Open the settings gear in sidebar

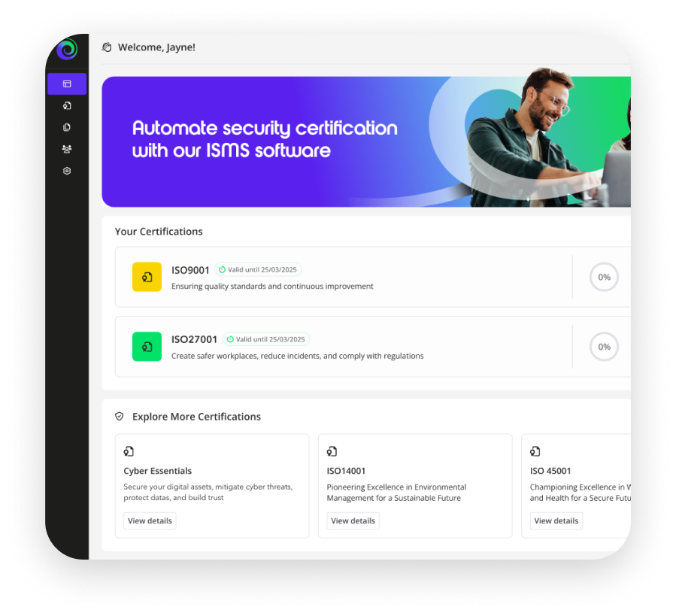67,171
